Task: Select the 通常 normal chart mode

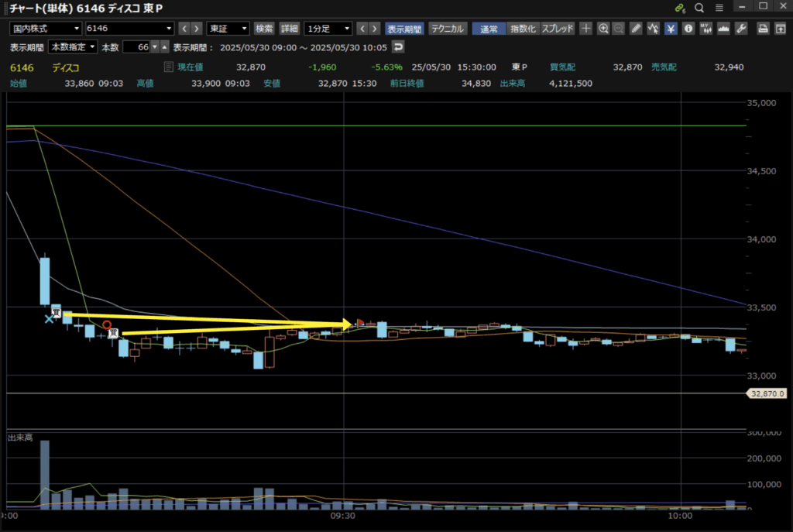Action: coord(489,29)
